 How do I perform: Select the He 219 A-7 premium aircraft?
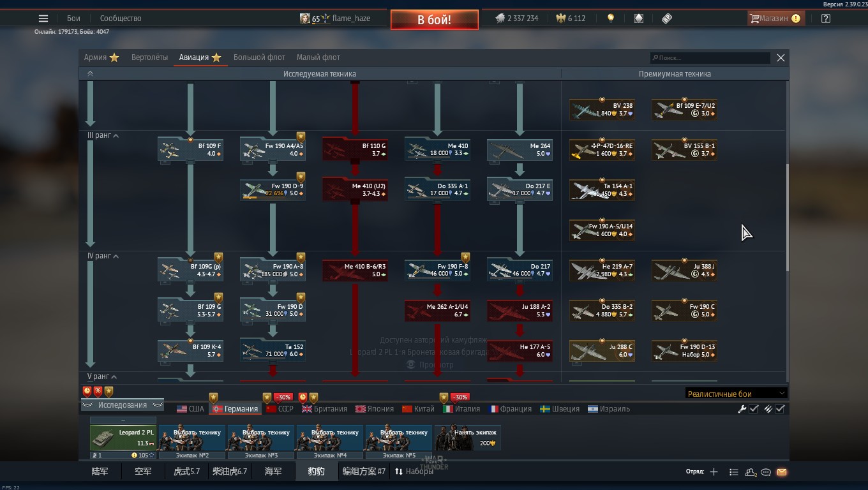pyautogui.click(x=602, y=270)
